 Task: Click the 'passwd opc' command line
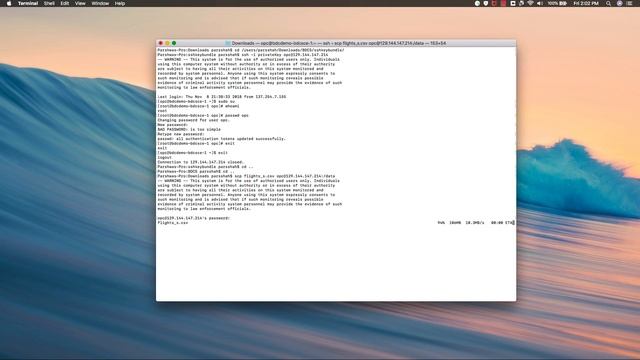coord(203,116)
